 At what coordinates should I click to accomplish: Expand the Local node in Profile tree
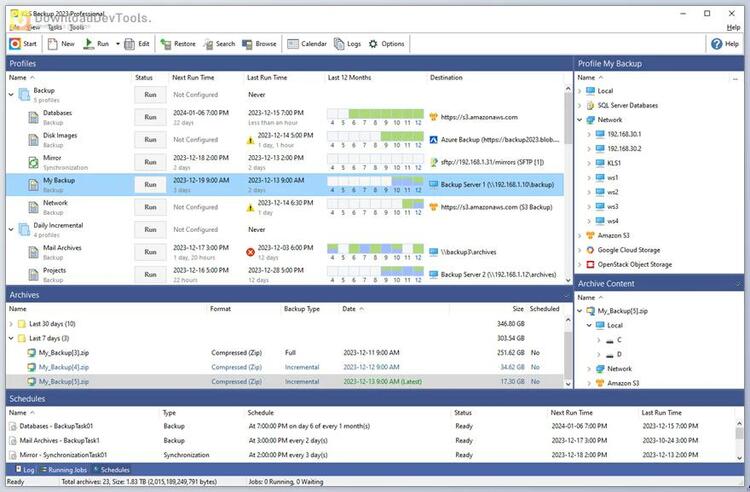coord(580,91)
